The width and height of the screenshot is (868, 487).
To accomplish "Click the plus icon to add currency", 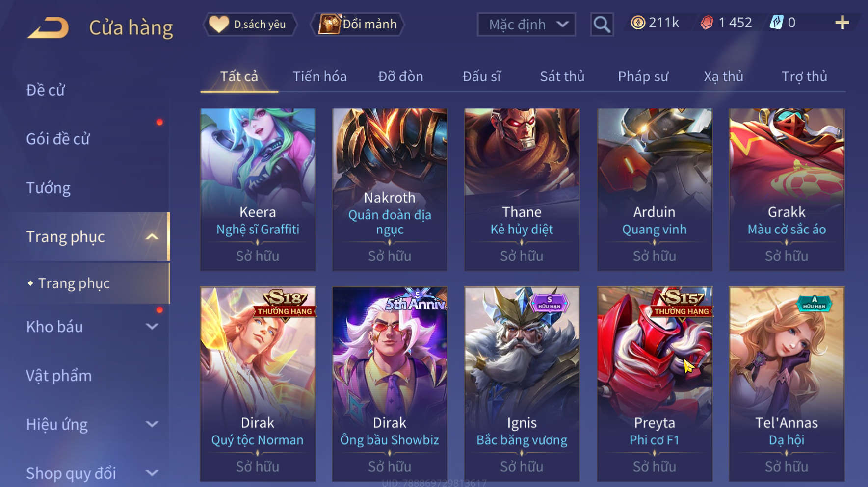I will [x=842, y=23].
